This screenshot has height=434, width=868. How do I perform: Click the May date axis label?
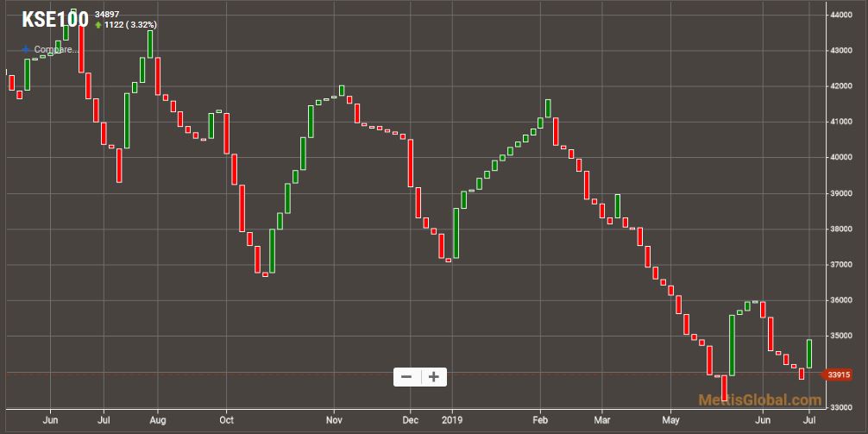click(670, 419)
